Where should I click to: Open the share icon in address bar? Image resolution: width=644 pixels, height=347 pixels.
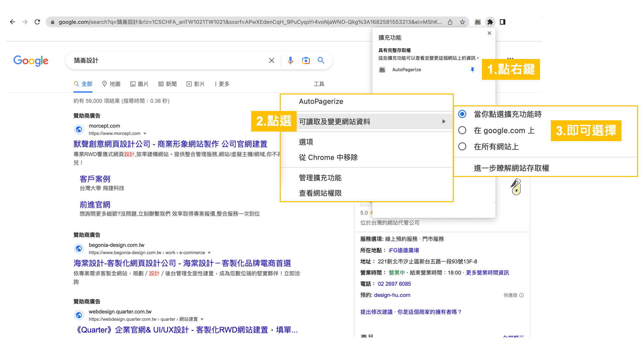coord(450,22)
